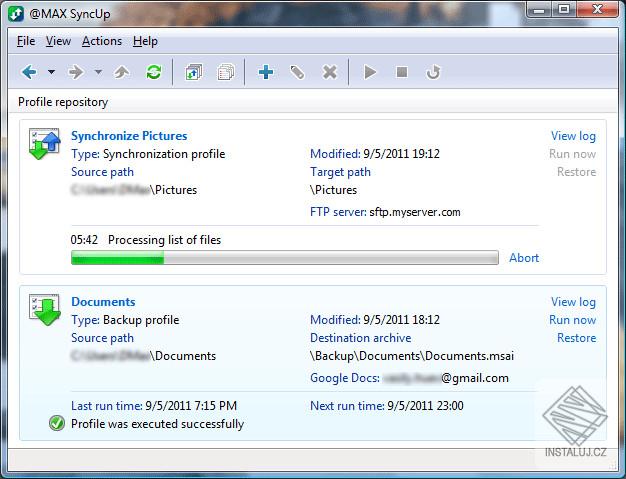Screen dimensions: 626x479
Task: Open the Help menu
Action: (x=145, y=41)
